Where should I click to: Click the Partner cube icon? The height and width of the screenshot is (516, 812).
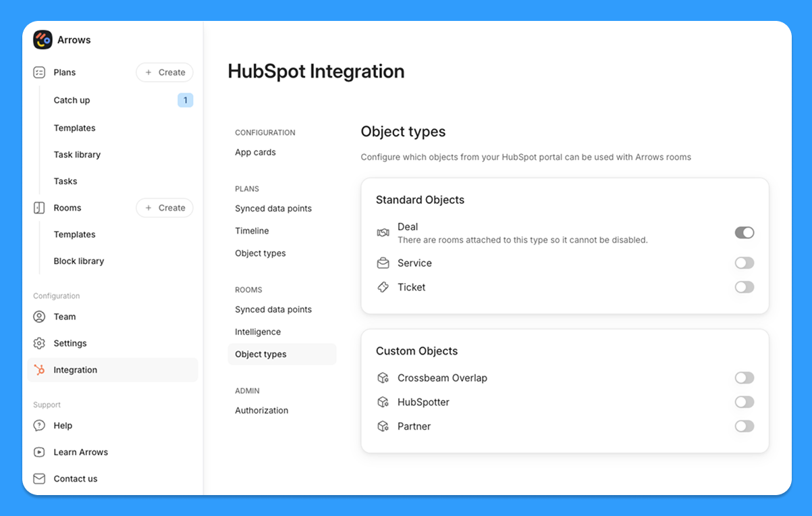click(x=383, y=427)
